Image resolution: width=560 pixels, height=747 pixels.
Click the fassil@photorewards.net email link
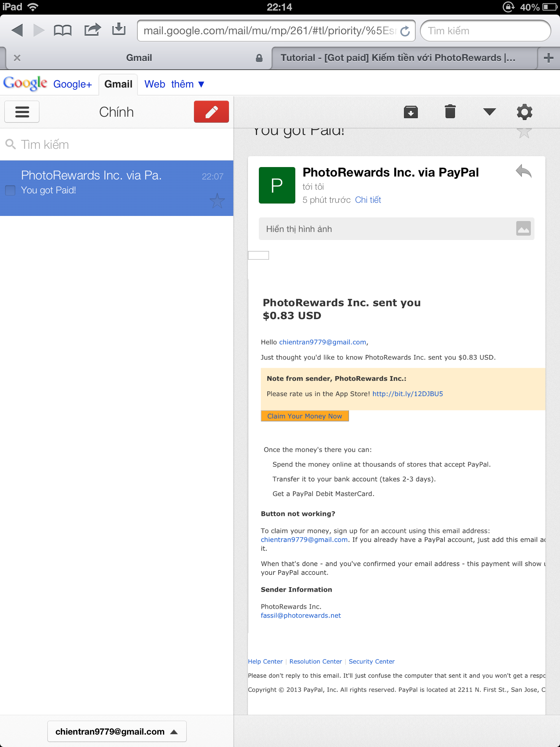pyautogui.click(x=301, y=616)
